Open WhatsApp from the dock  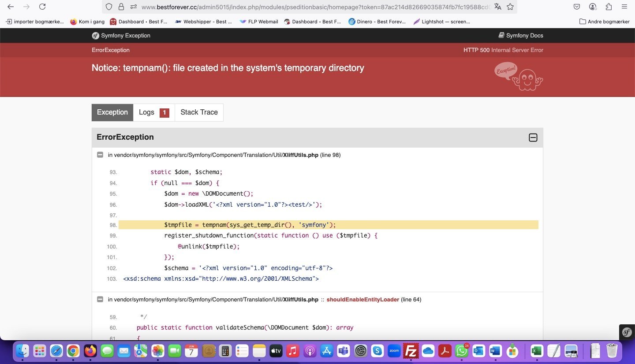click(x=462, y=351)
